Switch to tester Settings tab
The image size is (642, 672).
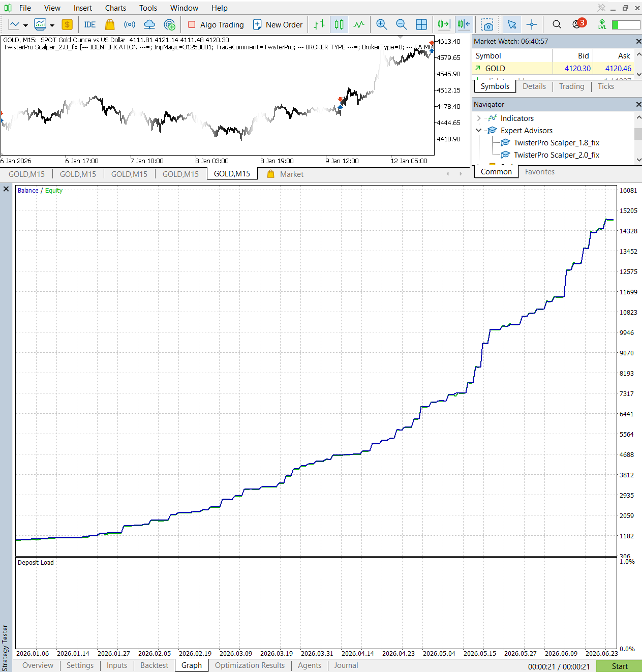(80, 665)
